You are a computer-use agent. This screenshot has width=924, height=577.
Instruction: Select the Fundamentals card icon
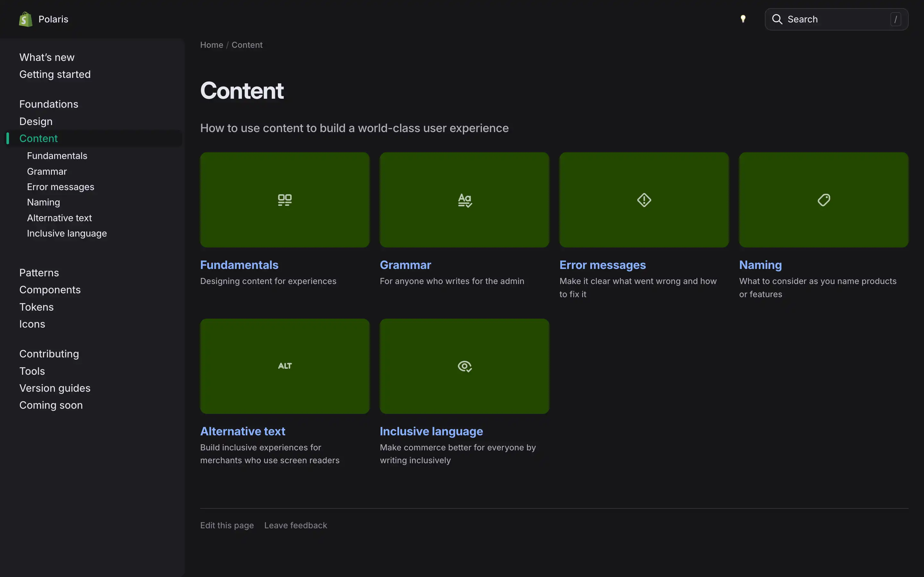(x=285, y=200)
